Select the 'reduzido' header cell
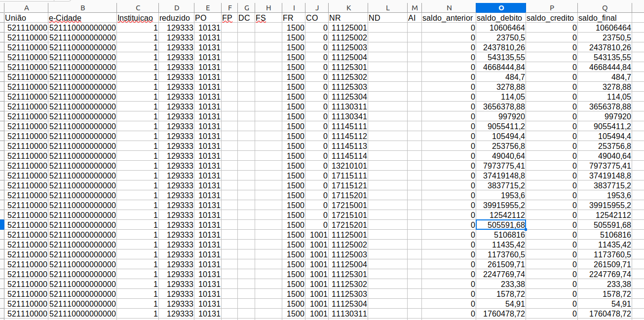 (177, 18)
